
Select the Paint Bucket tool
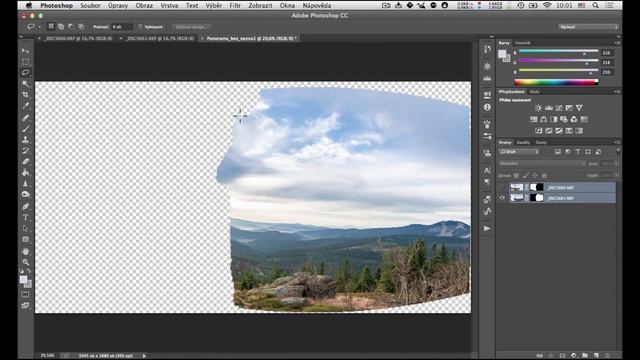tap(26, 173)
